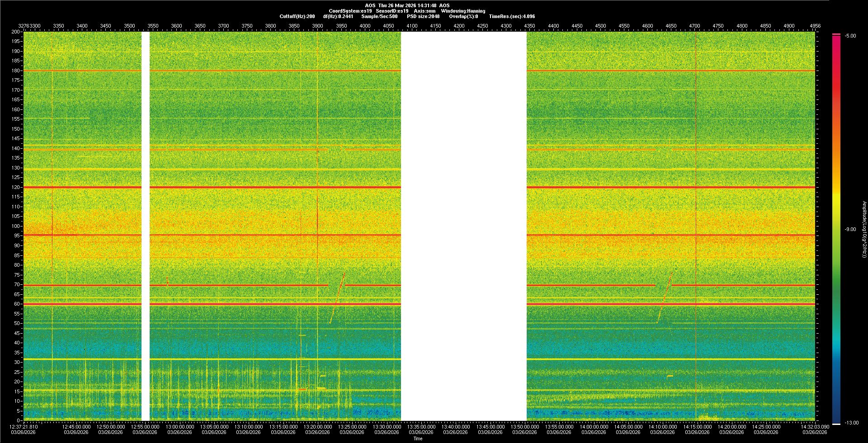868x443 pixels.
Task: Click the Sample/Sec:500 header label
Action: (379, 16)
